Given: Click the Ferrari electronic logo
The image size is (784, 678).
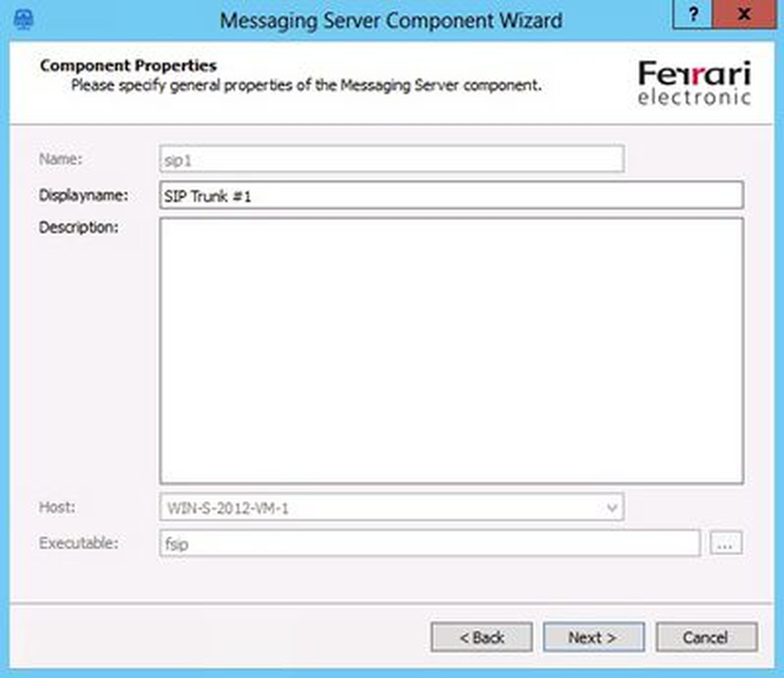Looking at the screenshot, I should tap(694, 83).
